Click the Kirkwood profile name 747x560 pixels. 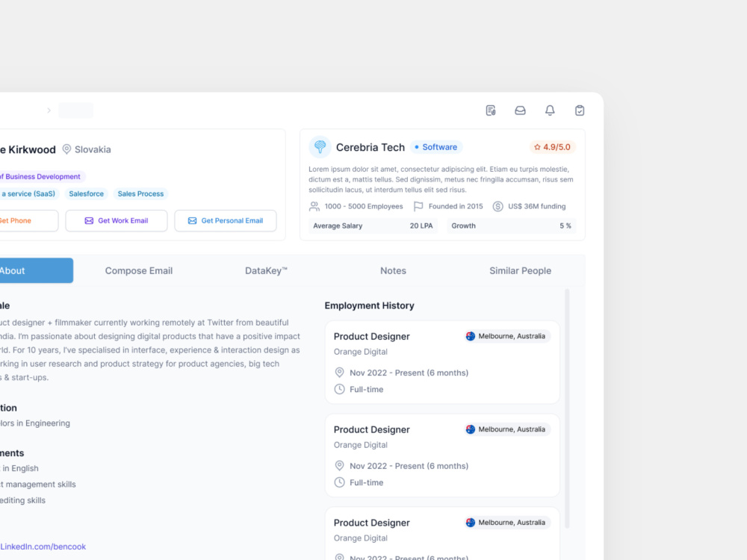click(x=28, y=149)
